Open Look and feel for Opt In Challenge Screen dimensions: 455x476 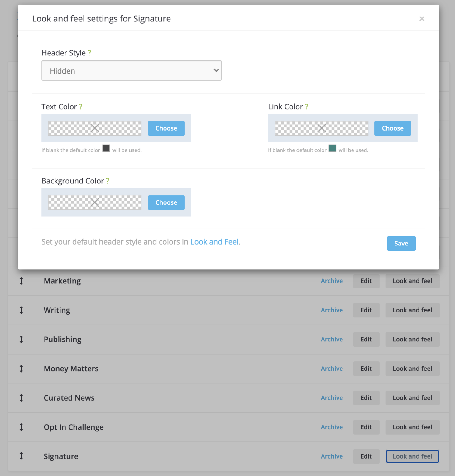pos(412,427)
